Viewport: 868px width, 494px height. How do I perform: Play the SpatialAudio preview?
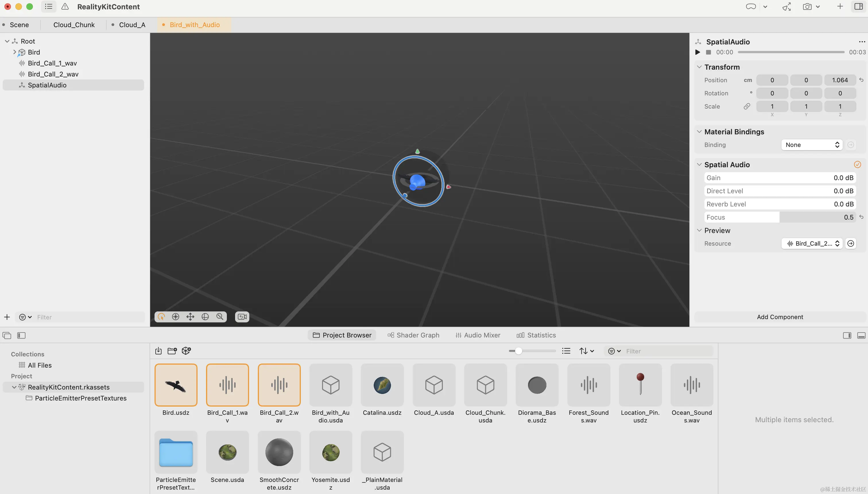point(697,52)
